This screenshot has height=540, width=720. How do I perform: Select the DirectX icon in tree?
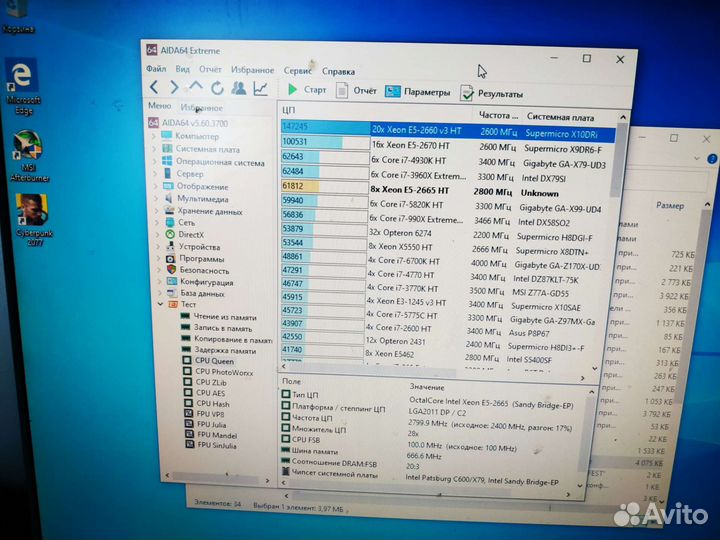point(170,234)
